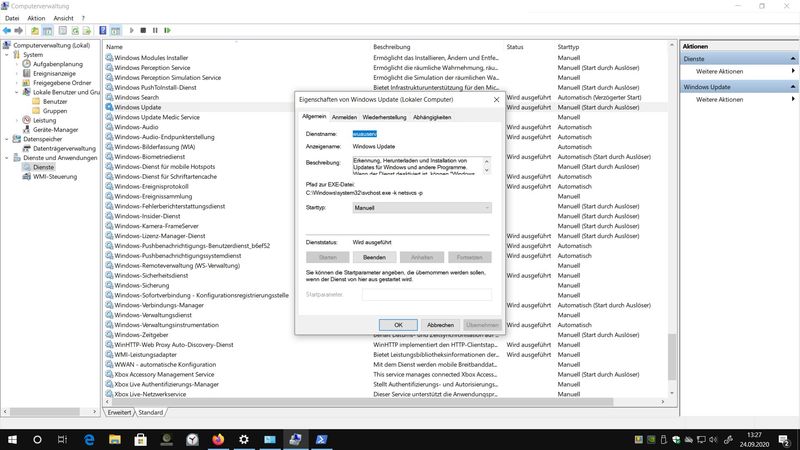
Task: Select Geräte-Manager in the tree
Action: tap(56, 130)
